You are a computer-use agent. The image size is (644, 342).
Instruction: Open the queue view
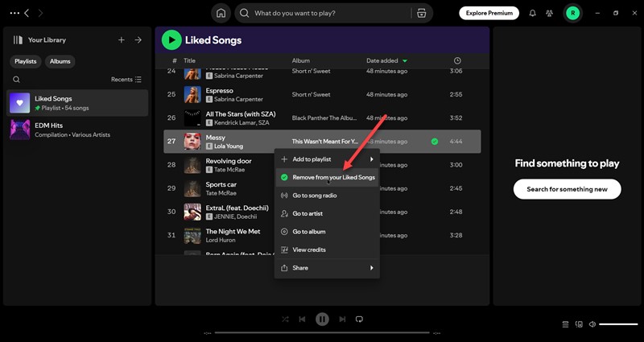pyautogui.click(x=566, y=324)
